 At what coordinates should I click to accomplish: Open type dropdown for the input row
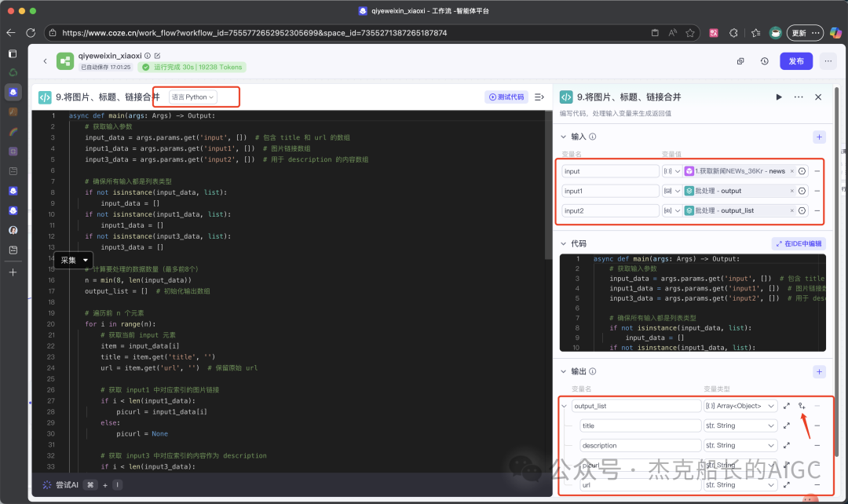pyautogui.click(x=671, y=171)
